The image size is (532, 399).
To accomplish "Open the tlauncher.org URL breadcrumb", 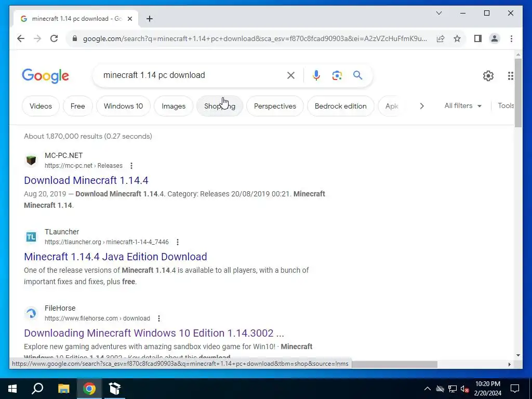I will click(107, 242).
